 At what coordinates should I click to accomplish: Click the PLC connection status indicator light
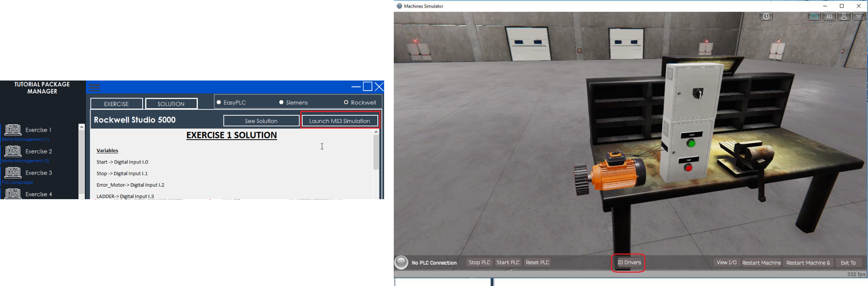click(x=401, y=263)
